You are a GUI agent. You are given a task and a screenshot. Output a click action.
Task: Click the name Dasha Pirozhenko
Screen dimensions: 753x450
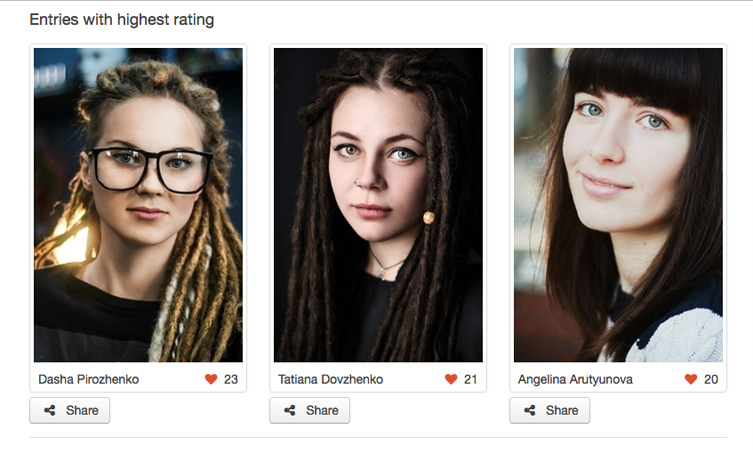tap(88, 379)
